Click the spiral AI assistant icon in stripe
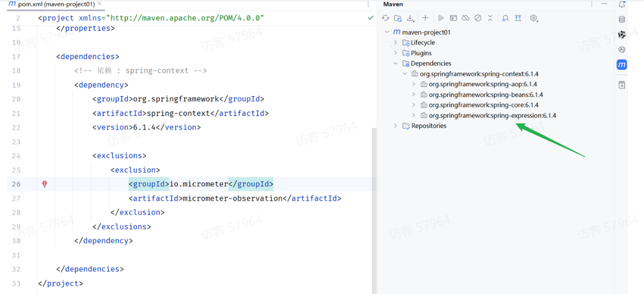 click(622, 35)
